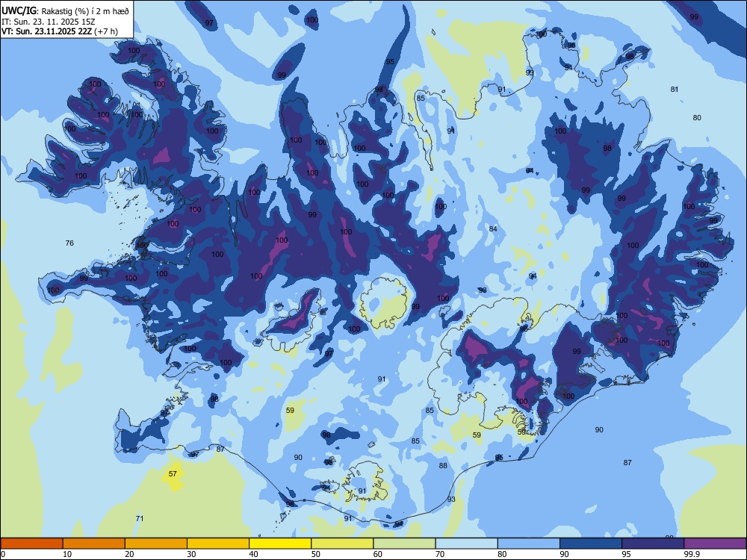The image size is (747, 560).
Task: Click the valid time line 'VT: Sun. 23.11.2025 22Z (+7 h)'
Action: [x=60, y=31]
